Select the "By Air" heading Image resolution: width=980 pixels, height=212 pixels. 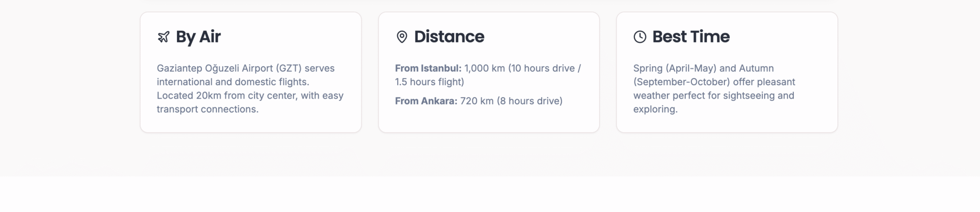[x=198, y=37]
